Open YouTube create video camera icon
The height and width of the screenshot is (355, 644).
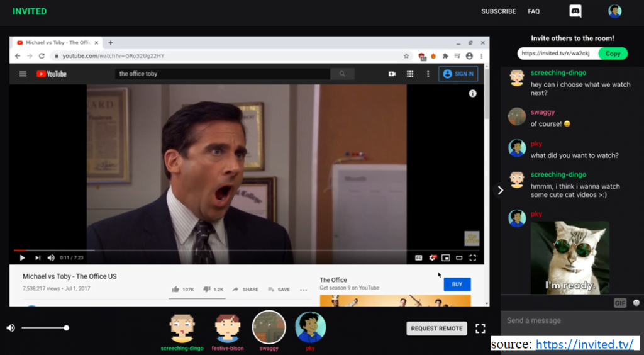(392, 74)
